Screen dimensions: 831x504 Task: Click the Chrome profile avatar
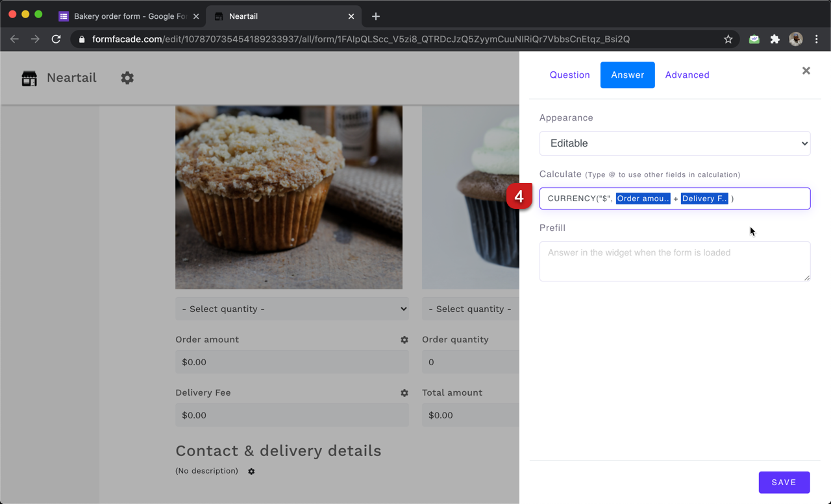pos(795,39)
